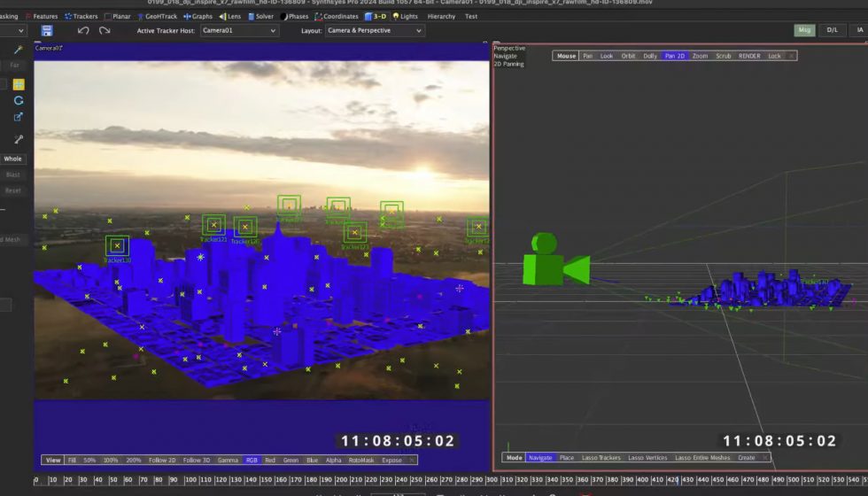Open the Lens room tab
868x496 pixels.
[230, 16]
